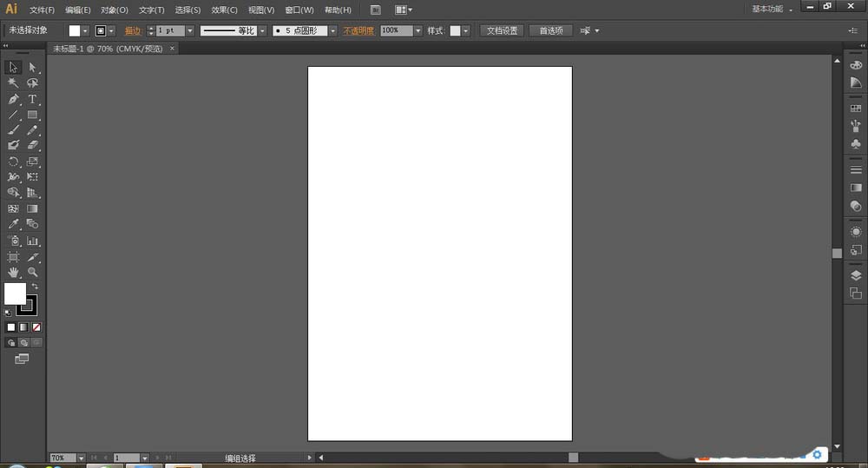Select the Rotate tool

(13, 161)
